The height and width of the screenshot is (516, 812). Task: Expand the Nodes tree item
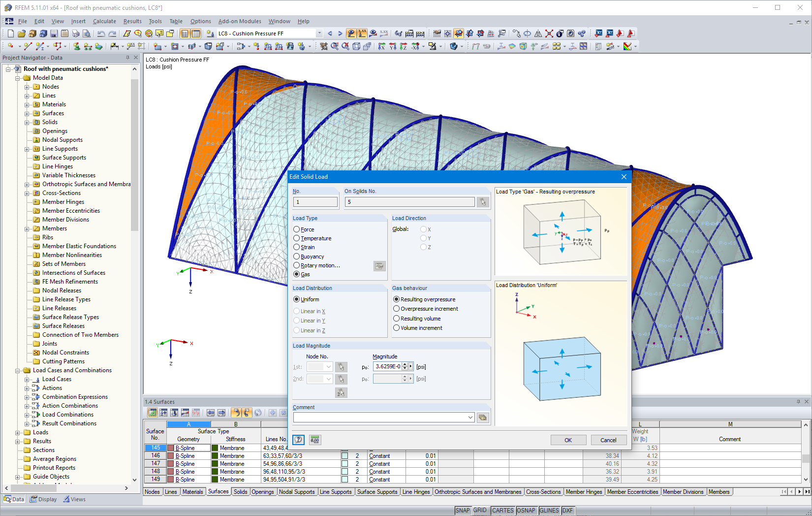pyautogui.click(x=27, y=87)
